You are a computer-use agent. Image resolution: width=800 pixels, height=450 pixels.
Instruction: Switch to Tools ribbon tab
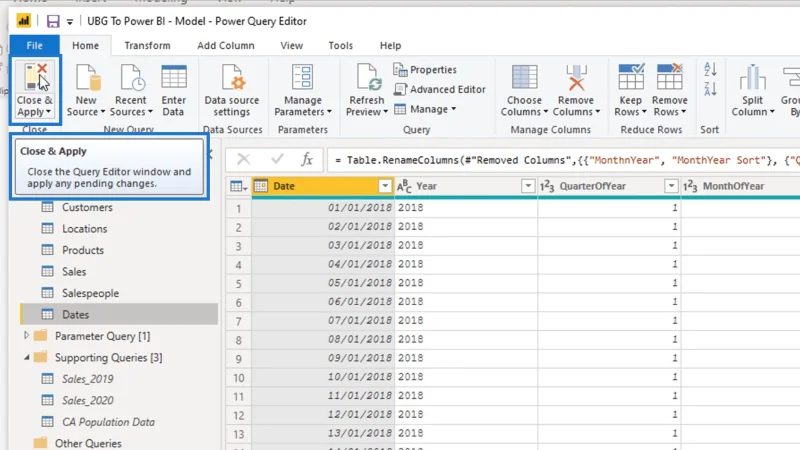tap(340, 45)
